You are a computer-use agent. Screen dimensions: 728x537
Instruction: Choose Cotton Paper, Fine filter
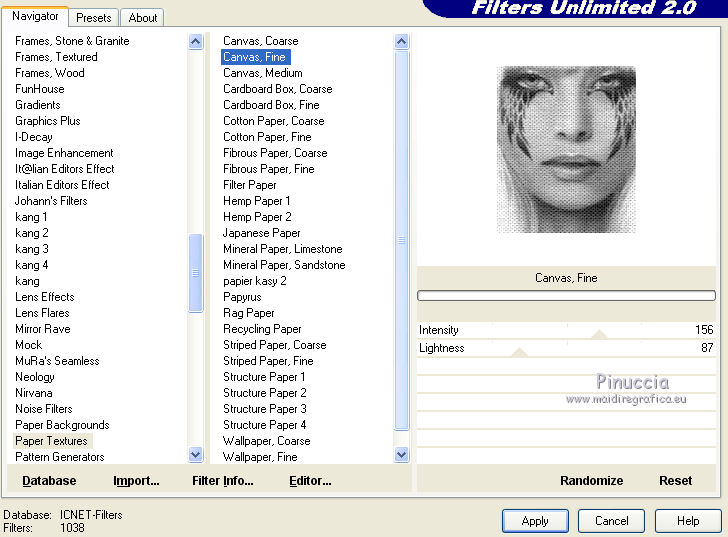pos(267,137)
